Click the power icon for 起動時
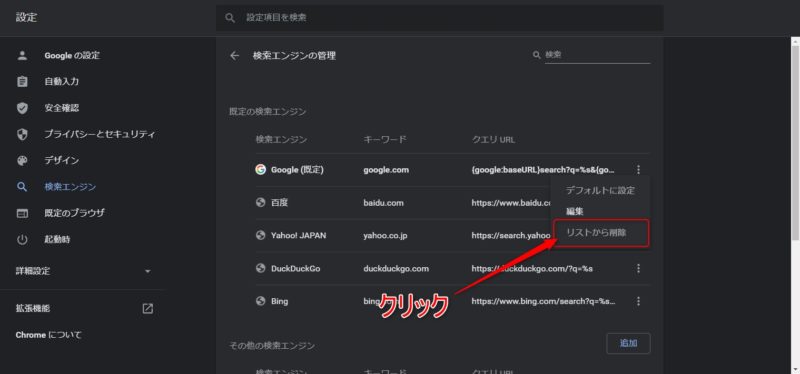Viewport: 800px width, 374px height. [22, 239]
